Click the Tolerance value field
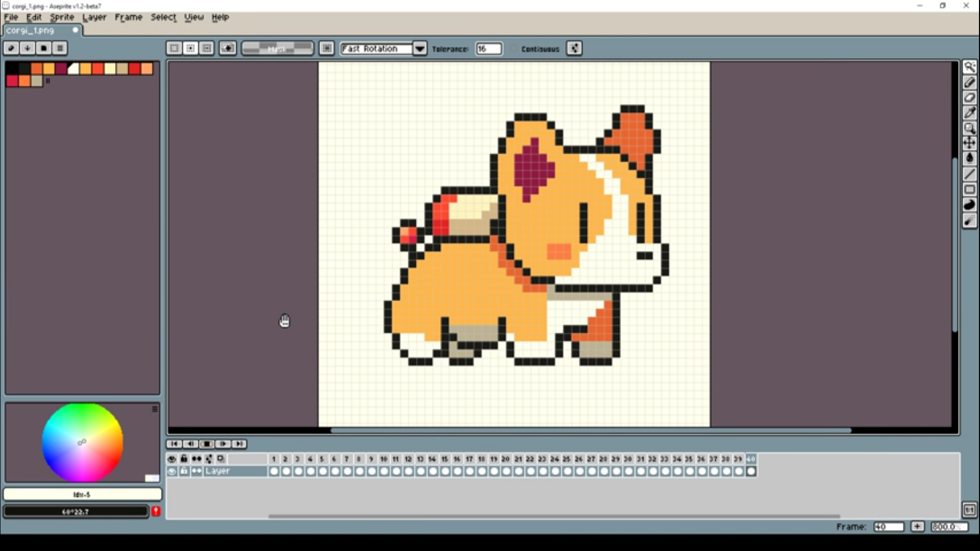This screenshot has height=551, width=980. pos(488,48)
